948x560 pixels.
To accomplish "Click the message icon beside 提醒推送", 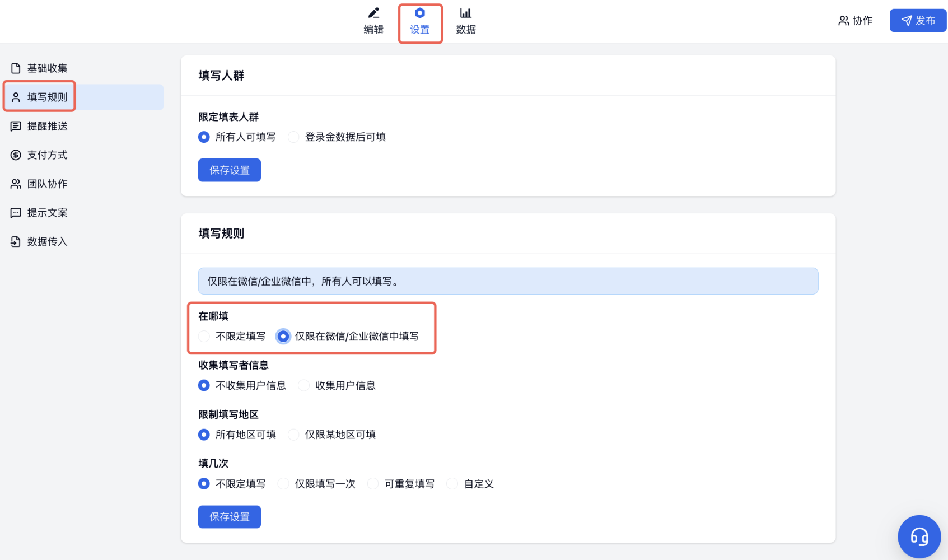I will [x=16, y=126].
